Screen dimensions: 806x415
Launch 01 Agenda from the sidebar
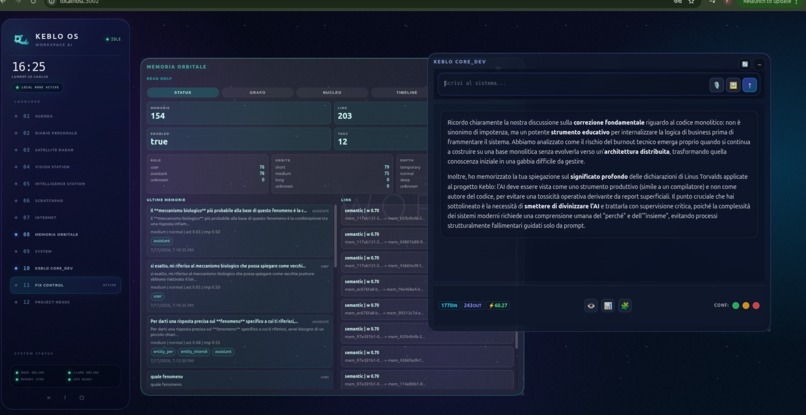tap(65, 116)
